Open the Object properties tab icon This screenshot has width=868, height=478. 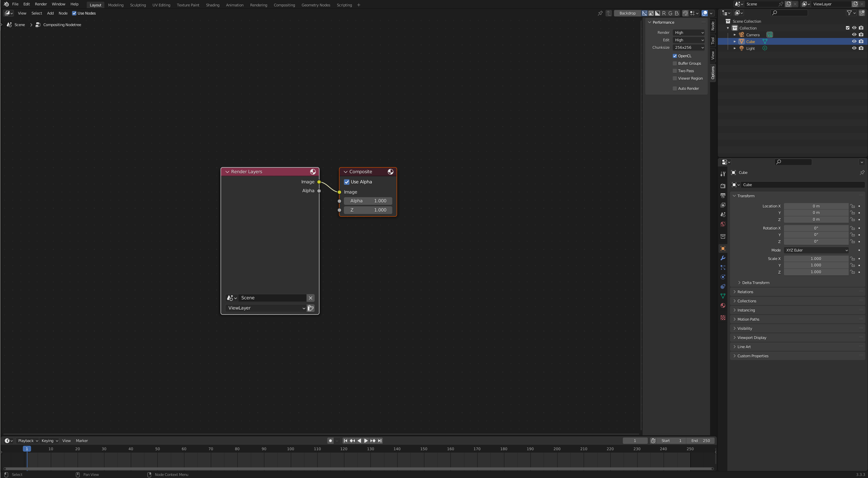point(723,248)
